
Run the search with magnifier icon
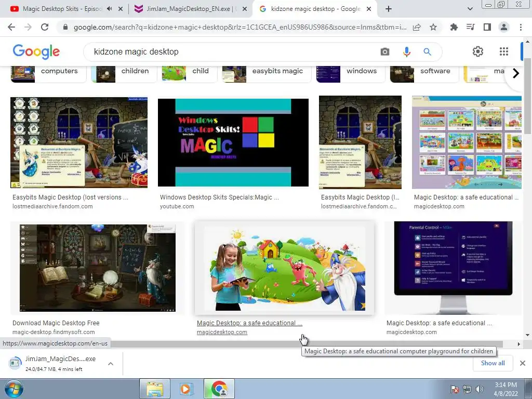coord(427,52)
